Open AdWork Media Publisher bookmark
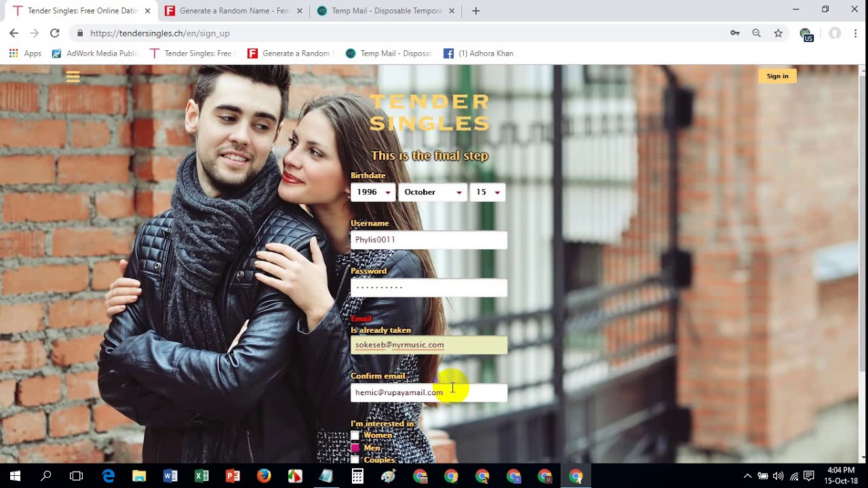 (x=95, y=54)
